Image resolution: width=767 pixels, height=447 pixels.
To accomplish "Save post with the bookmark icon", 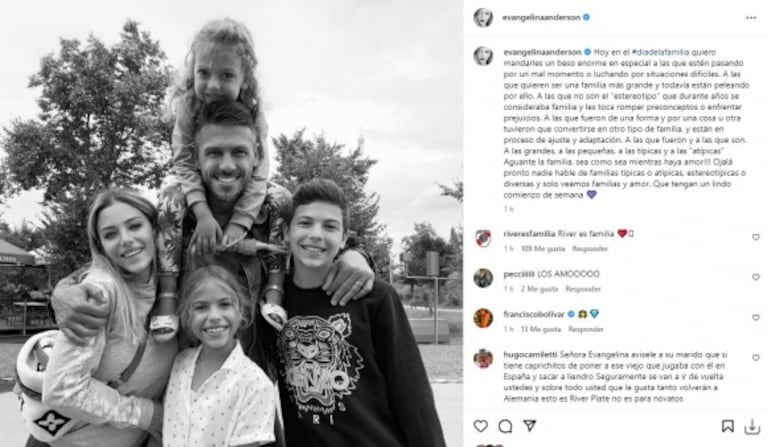I will pos(727,426).
